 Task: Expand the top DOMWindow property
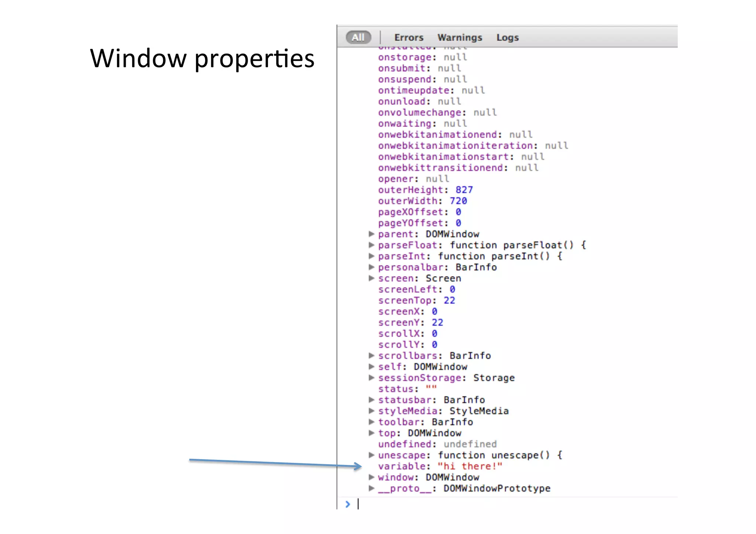point(371,433)
